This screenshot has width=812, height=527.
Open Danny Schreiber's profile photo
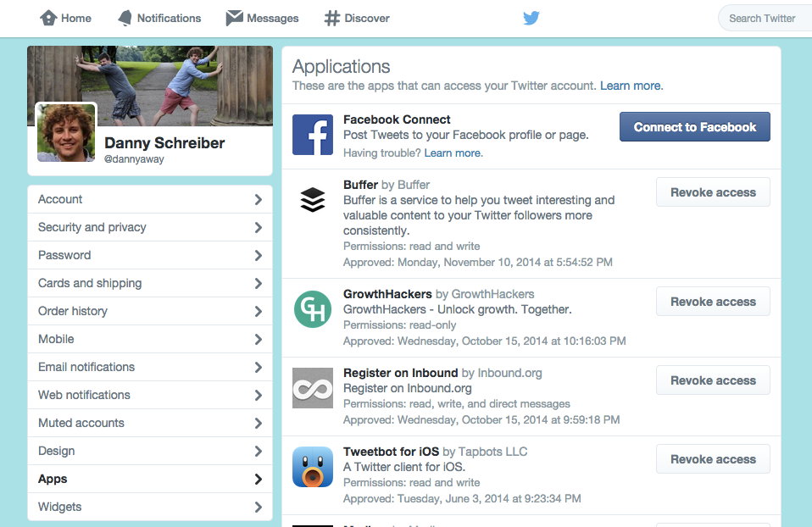click(66, 133)
